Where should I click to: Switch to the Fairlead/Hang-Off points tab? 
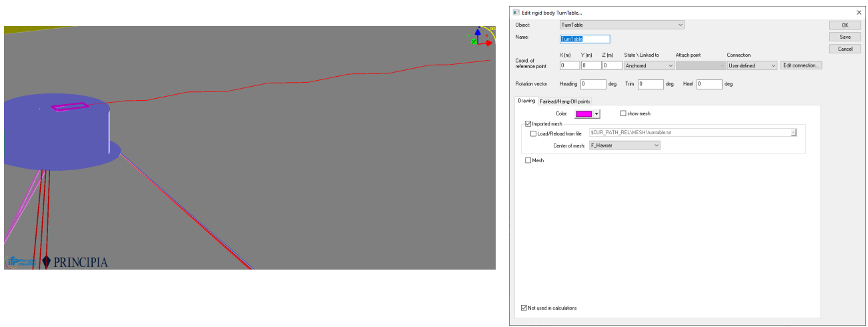[565, 101]
